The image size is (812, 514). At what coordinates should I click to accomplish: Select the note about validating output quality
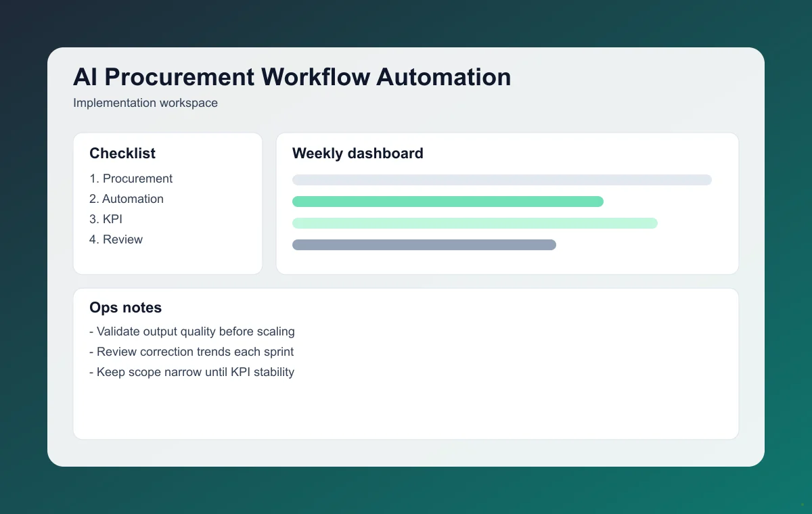coord(192,331)
